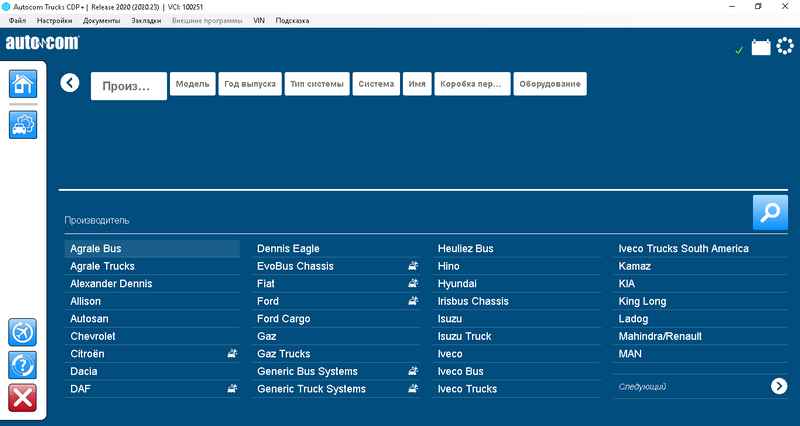Viewport: 800px width, 426px height.
Task: Open the VIN menu
Action: point(259,21)
